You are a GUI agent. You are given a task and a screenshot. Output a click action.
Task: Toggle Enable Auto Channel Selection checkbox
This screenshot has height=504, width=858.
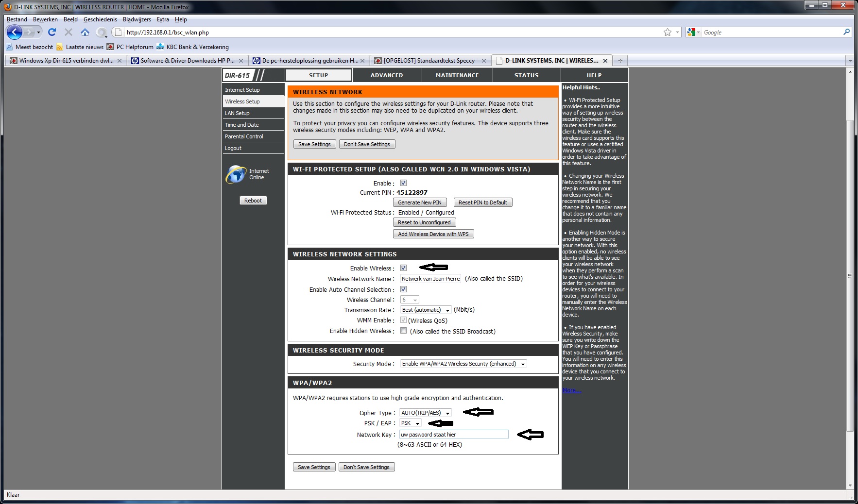point(403,289)
